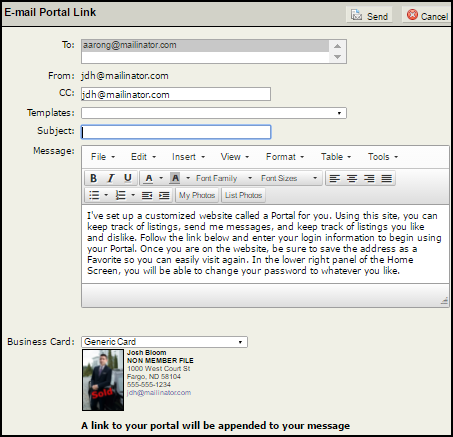This screenshot has width=453, height=437.
Task: Click the Send envelope icon
Action: tap(356, 15)
